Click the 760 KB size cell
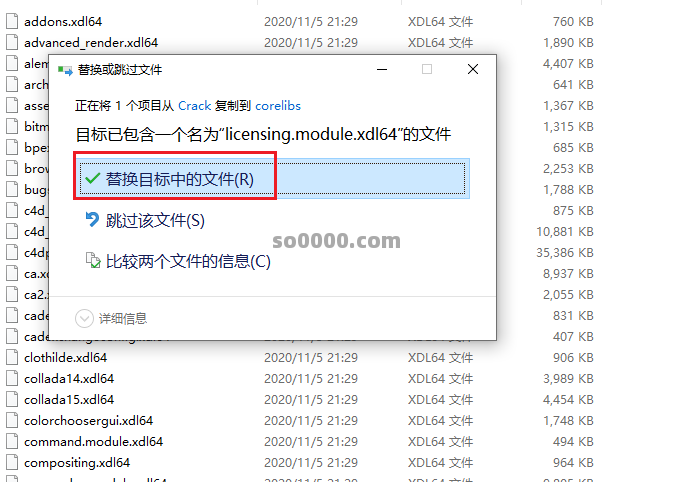 pyautogui.click(x=573, y=21)
